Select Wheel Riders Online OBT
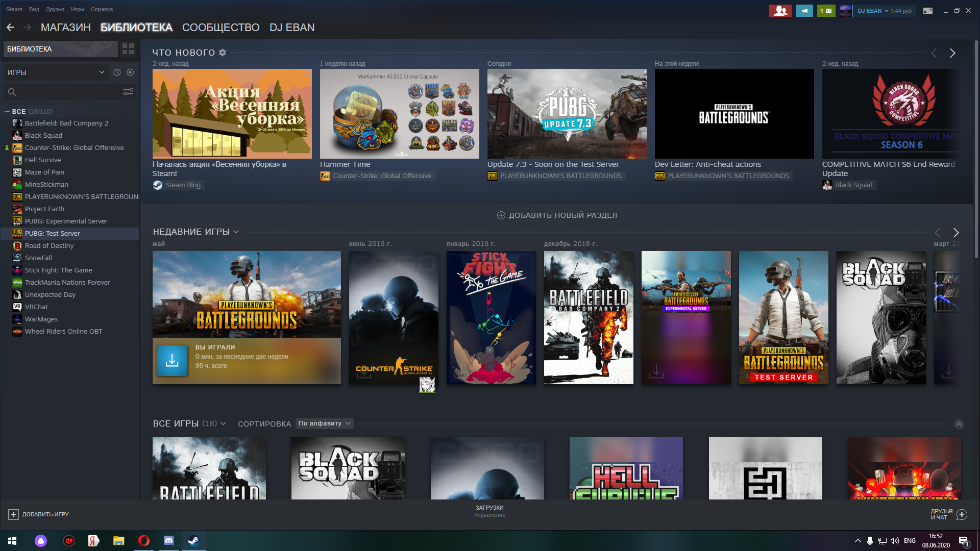Screen dimensions: 980x551 pyautogui.click(x=64, y=332)
